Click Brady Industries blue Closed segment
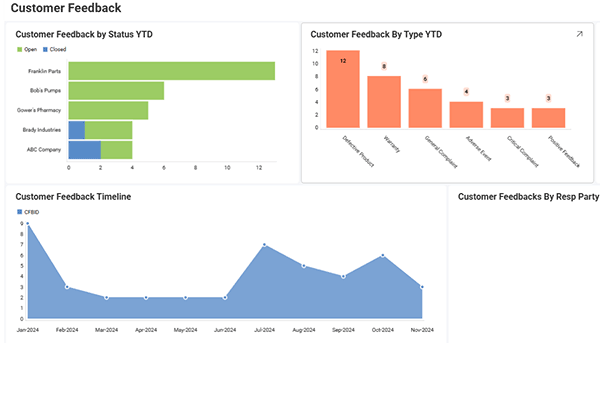Viewport: 600px width, 400px height. click(76, 130)
